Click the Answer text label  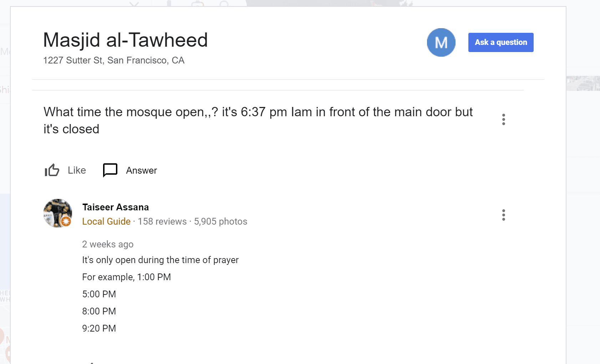141,170
